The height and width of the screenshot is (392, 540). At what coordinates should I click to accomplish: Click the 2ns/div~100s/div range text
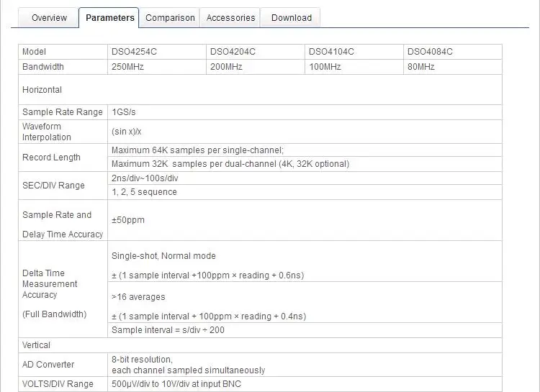(x=145, y=178)
